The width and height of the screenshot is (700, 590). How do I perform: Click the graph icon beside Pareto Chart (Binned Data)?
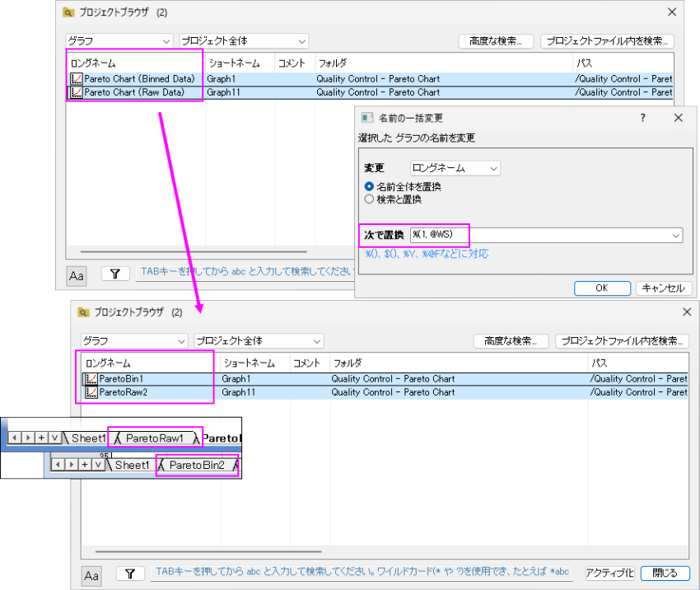[77, 78]
